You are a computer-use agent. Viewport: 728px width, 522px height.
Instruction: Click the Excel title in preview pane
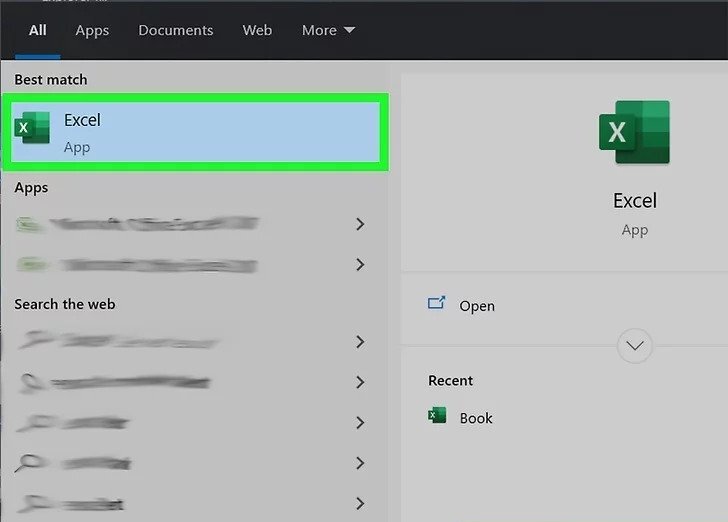pos(635,201)
